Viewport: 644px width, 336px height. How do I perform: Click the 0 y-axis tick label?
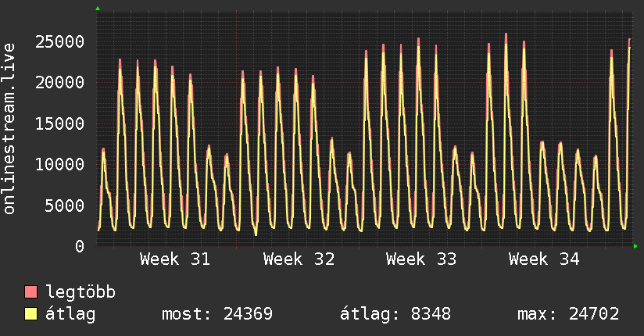80,246
